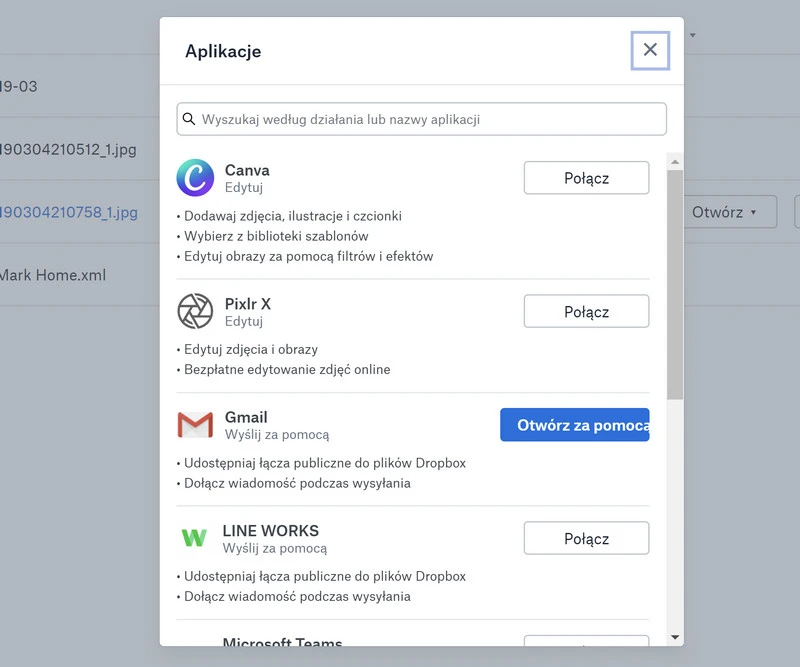This screenshot has width=800, height=667.
Task: Select file 190304210512_1.jpg in list
Action: coord(68,150)
